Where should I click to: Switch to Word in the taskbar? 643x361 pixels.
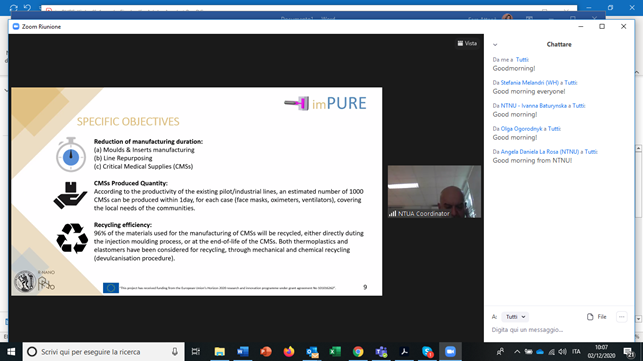point(242,352)
